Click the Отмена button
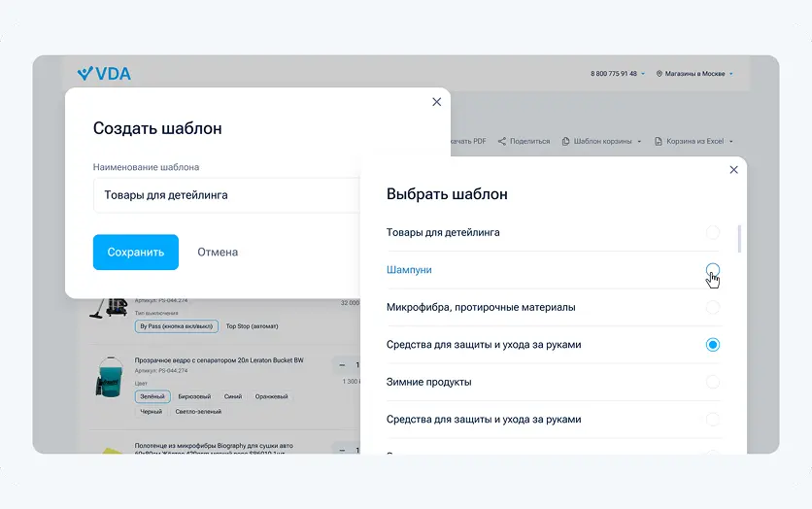The height and width of the screenshot is (509, 812). coord(218,253)
